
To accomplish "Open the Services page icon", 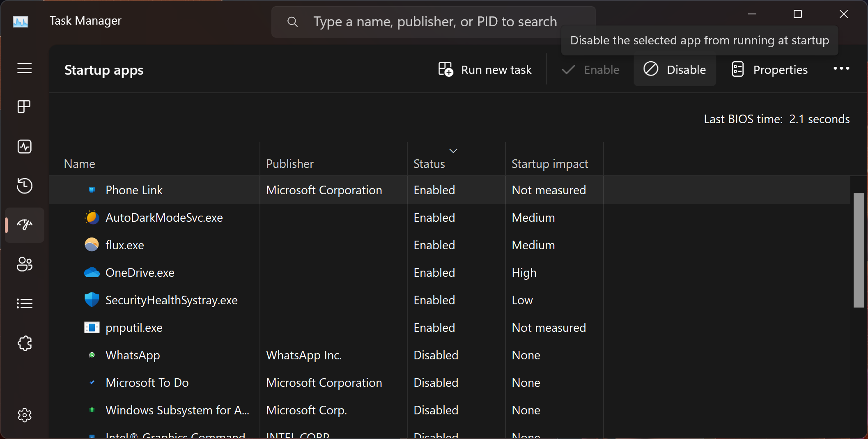I will (x=25, y=343).
